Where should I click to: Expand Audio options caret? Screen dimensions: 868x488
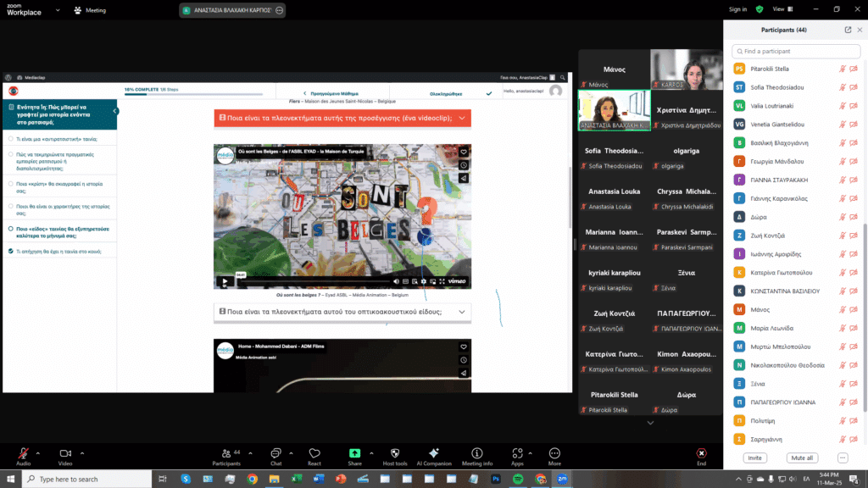(x=37, y=454)
